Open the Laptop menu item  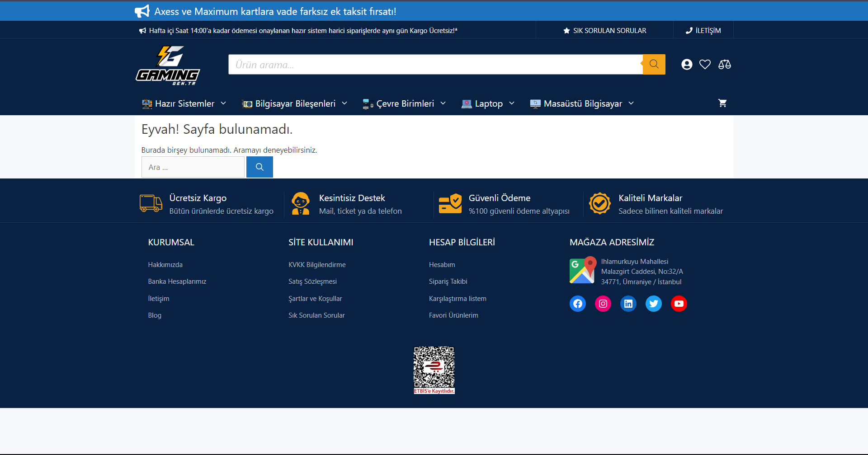[488, 103]
